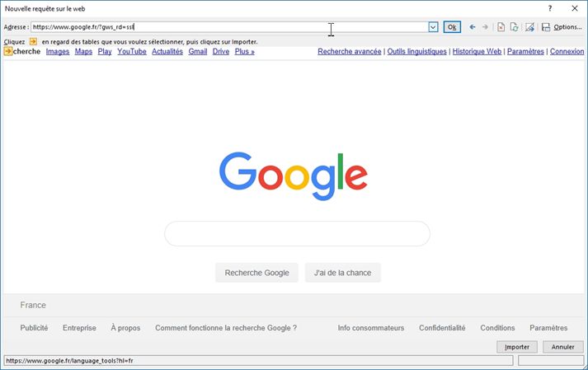The height and width of the screenshot is (370, 588).
Task: Open the Conditions footer link
Action: 497,328
